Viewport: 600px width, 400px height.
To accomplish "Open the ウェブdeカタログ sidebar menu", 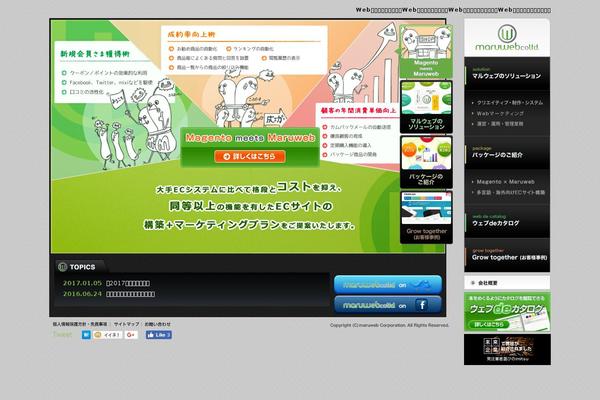I will coord(507,221).
